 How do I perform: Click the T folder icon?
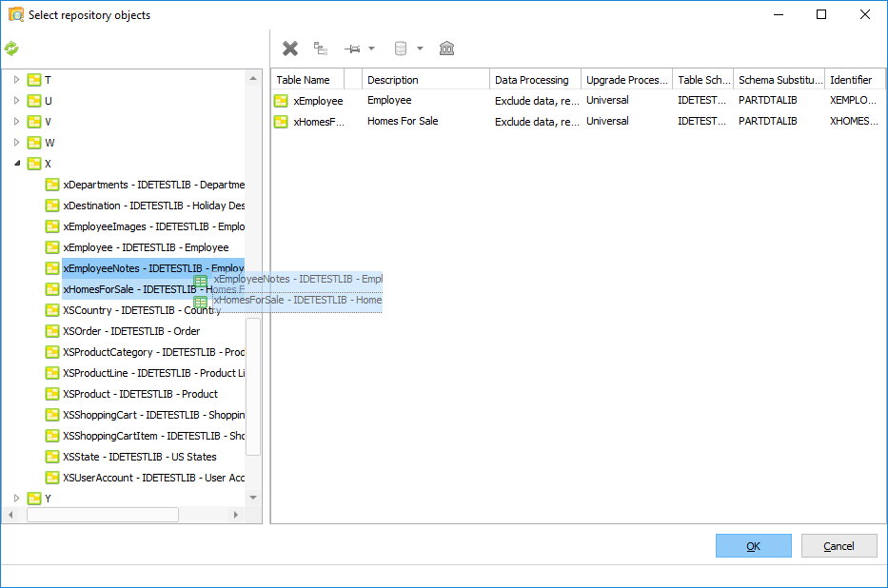pos(34,80)
